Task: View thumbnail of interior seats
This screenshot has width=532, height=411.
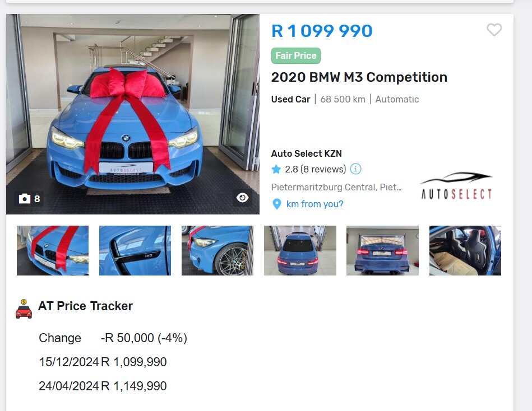Action: (x=465, y=250)
